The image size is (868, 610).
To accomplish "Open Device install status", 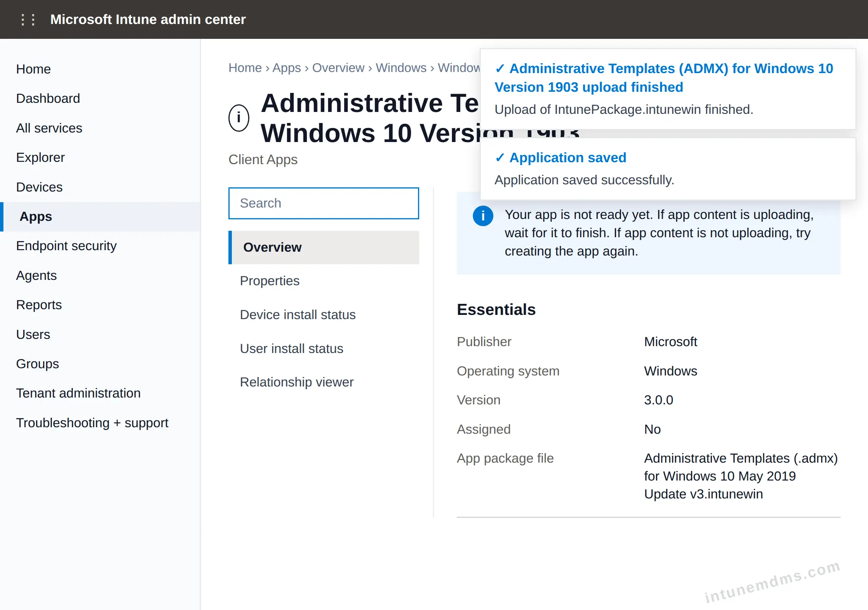I will (324, 315).
